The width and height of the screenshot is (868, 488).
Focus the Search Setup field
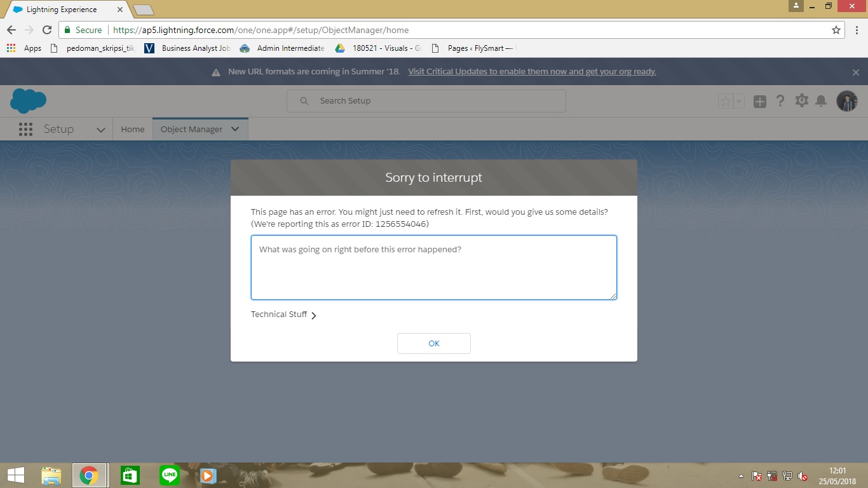426,101
